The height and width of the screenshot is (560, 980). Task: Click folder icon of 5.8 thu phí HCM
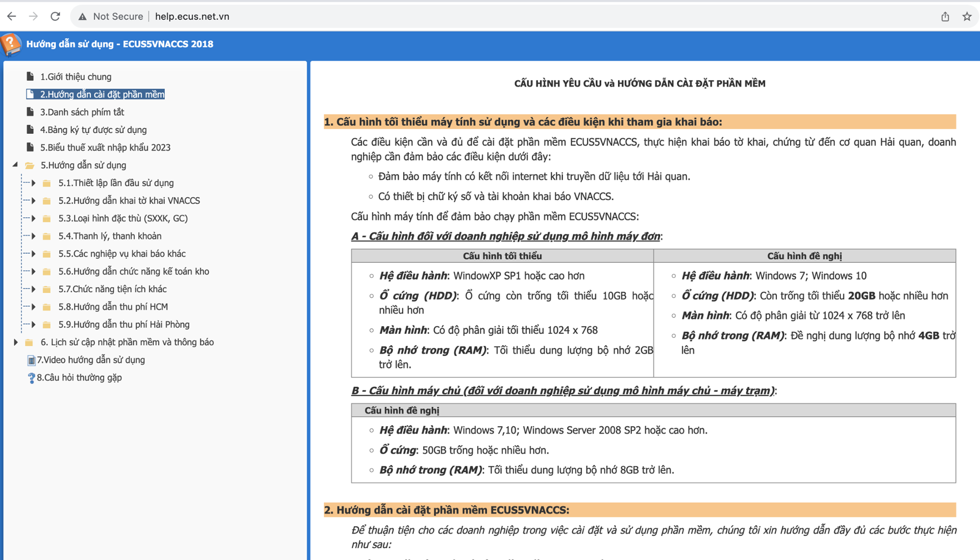tap(46, 307)
